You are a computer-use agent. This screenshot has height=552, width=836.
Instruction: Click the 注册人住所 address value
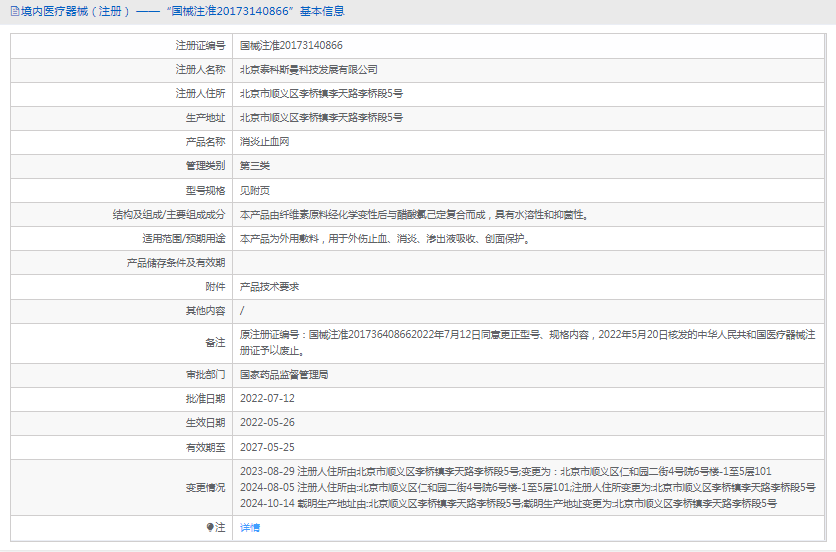click(x=321, y=93)
